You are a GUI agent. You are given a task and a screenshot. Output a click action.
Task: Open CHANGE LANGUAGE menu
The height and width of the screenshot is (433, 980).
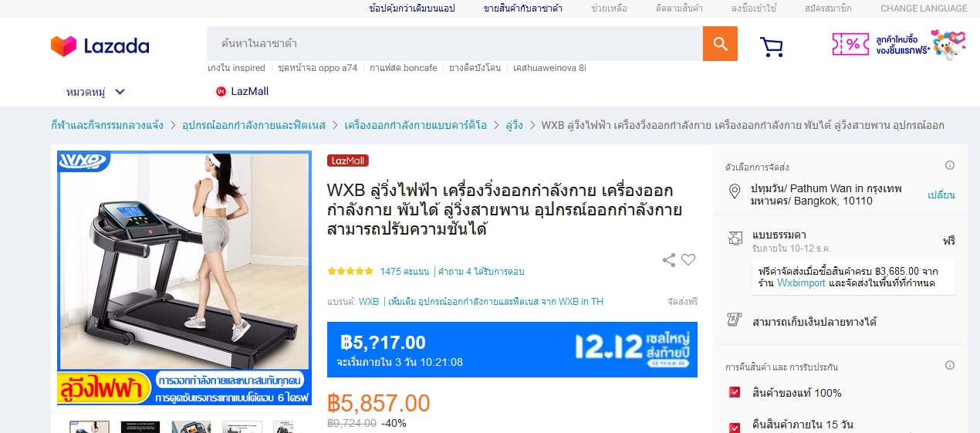coord(924,8)
